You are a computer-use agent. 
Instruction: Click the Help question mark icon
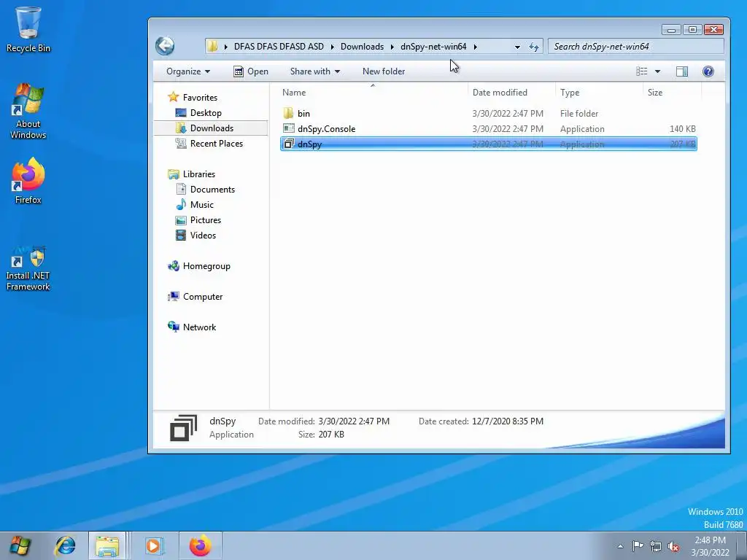[708, 71]
